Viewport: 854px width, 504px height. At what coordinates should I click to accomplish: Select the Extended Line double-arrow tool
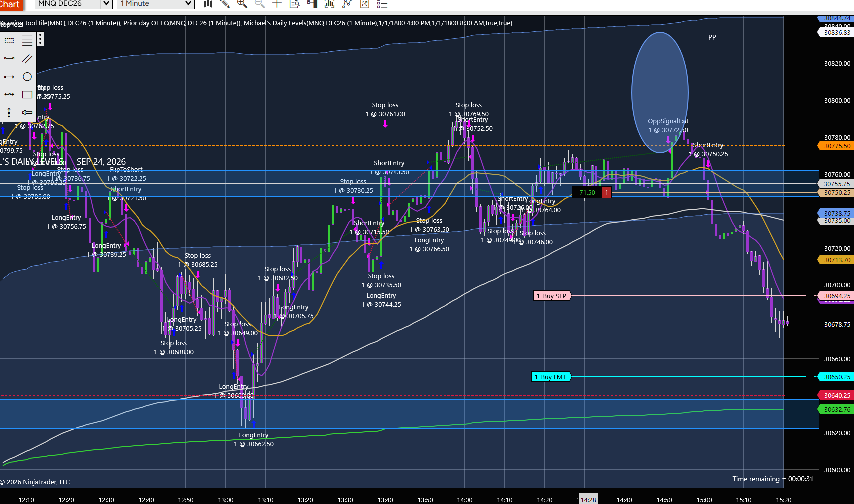point(9,94)
